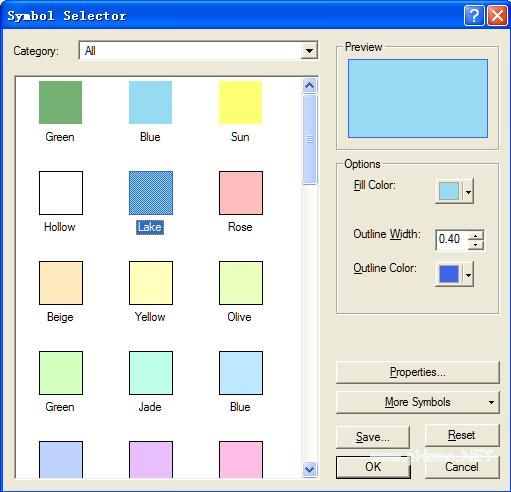Screen dimensions: 511x492
Task: Pick the Sun yellow fill symbol
Action: tap(240, 102)
